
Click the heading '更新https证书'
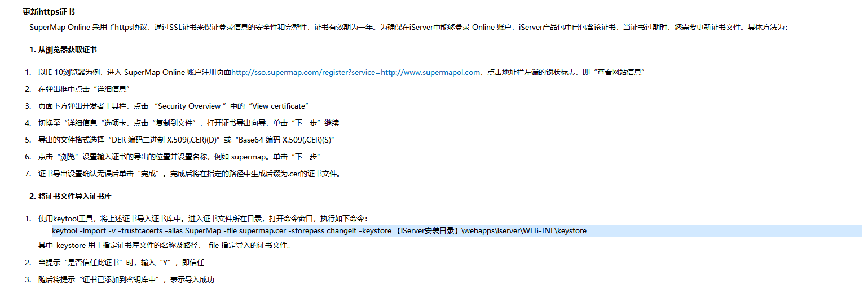pyautogui.click(x=49, y=12)
